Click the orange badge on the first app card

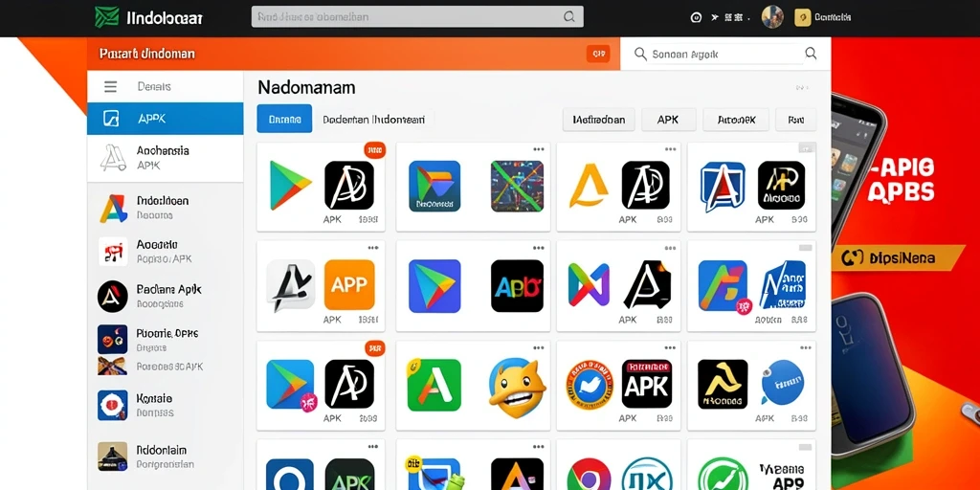(x=374, y=150)
